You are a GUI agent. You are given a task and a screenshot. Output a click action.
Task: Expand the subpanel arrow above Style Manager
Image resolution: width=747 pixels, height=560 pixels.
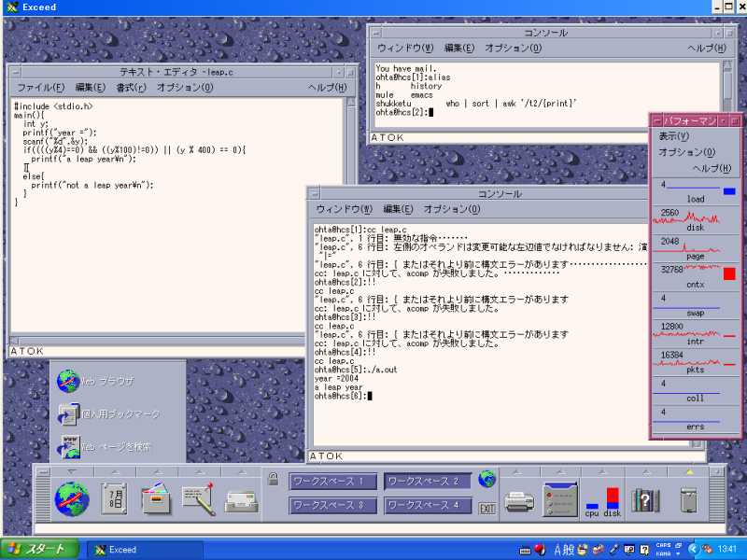tap(561, 472)
